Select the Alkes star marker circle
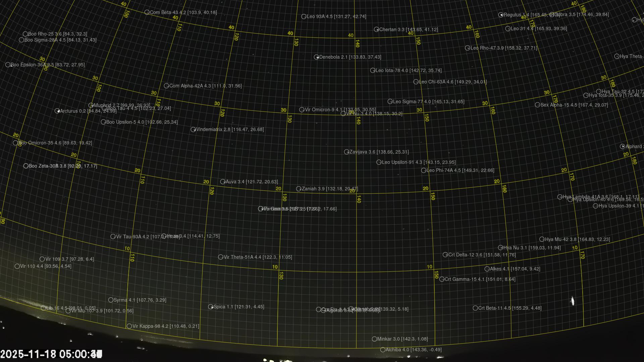 [x=487, y=269]
